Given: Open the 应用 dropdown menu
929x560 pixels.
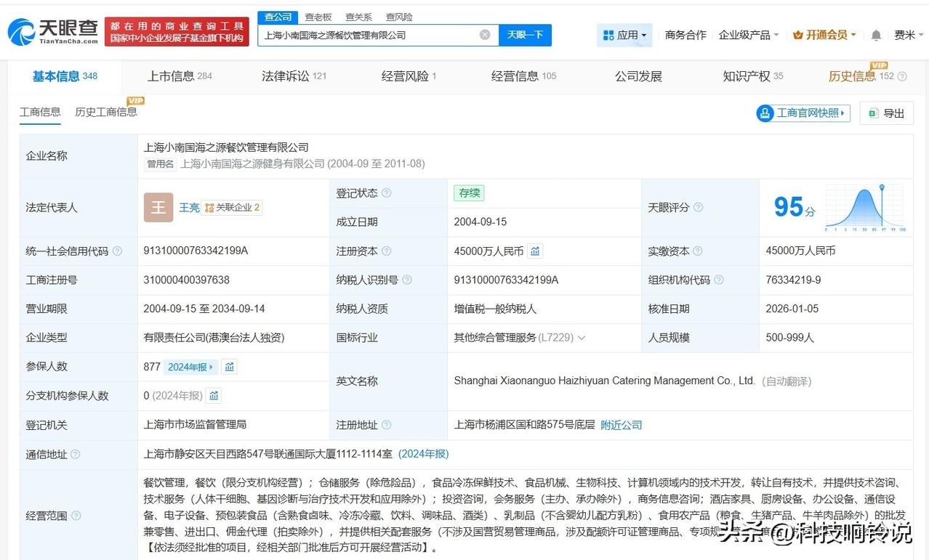Looking at the screenshot, I should (x=624, y=35).
